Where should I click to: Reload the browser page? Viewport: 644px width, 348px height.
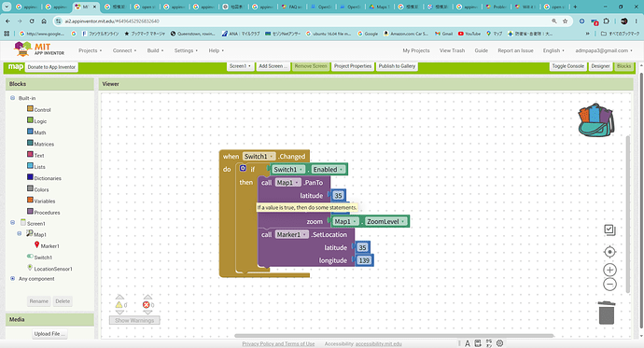32,21
